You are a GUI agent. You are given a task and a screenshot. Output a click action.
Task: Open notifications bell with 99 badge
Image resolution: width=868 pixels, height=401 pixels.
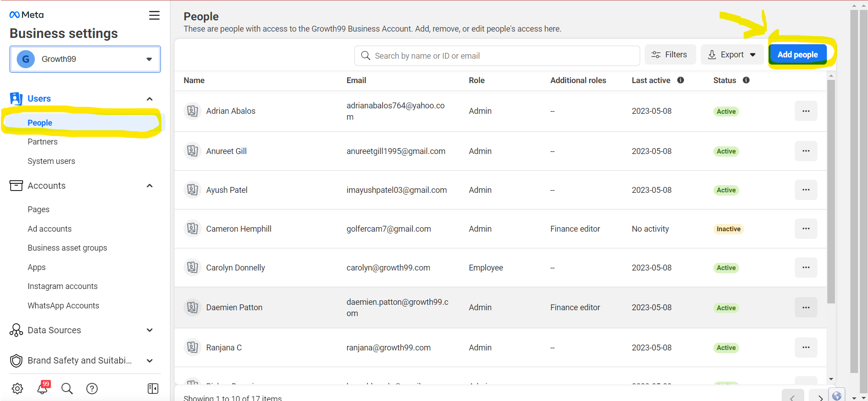pyautogui.click(x=43, y=387)
